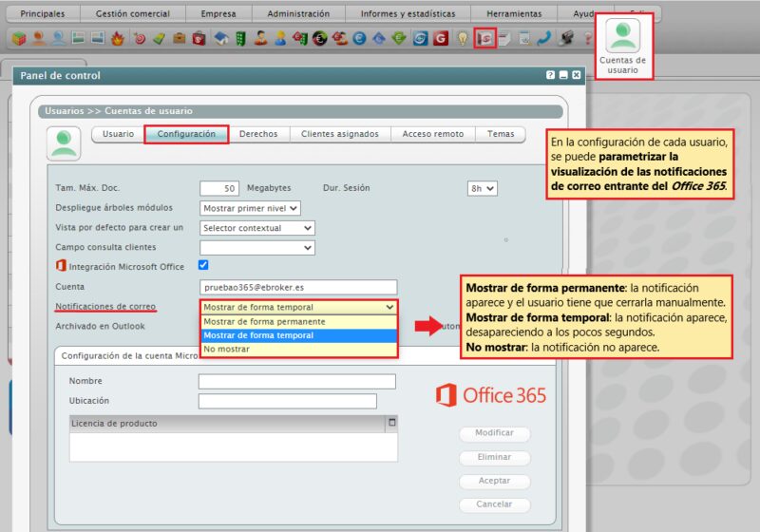Click the 'Archivado en Outlook' label
Image resolution: width=760 pixels, height=532 pixels.
pos(101,327)
